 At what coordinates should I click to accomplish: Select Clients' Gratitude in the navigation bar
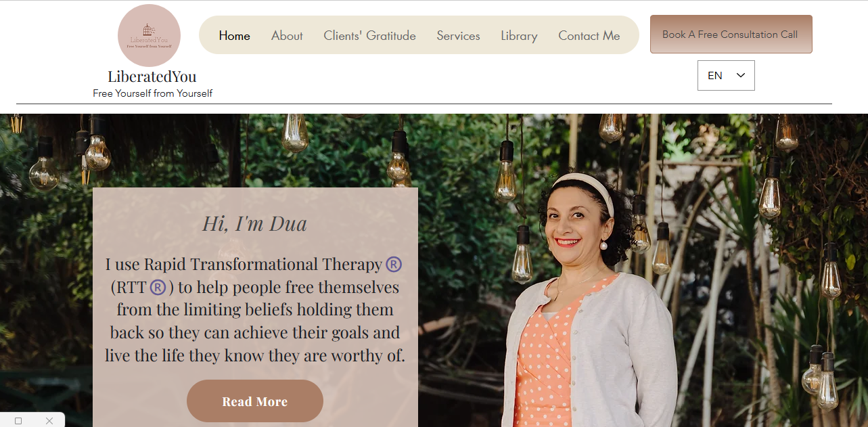tap(369, 36)
